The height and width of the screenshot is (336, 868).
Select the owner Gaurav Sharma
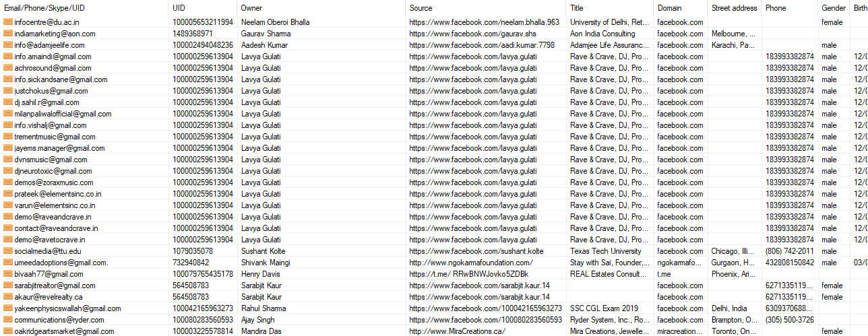[266, 34]
